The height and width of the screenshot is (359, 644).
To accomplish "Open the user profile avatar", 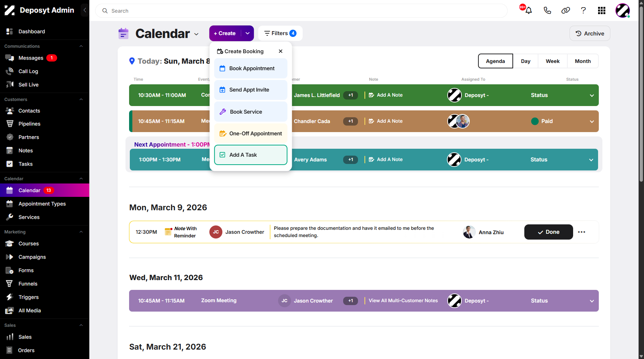I will click(x=623, y=10).
